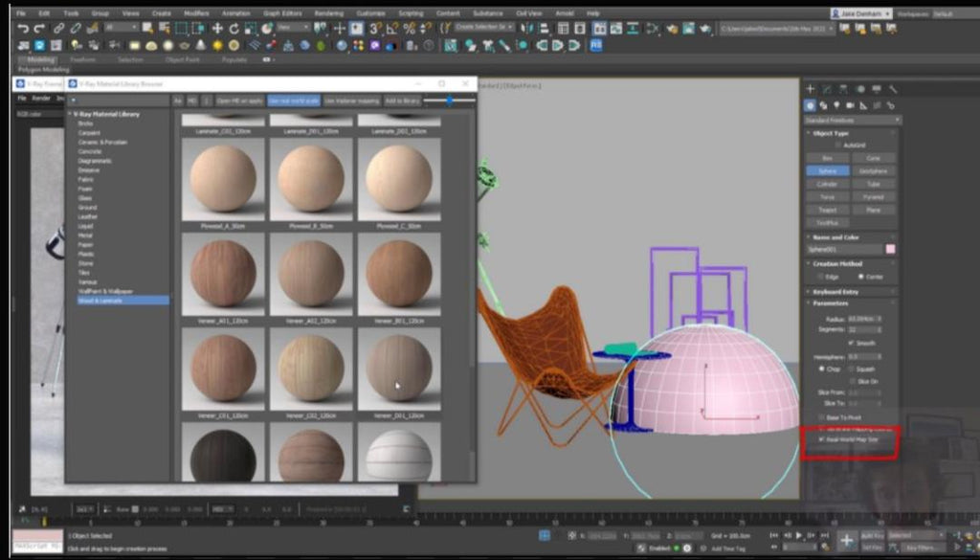Click the Torus primitive button
980x560 pixels.
point(828,196)
